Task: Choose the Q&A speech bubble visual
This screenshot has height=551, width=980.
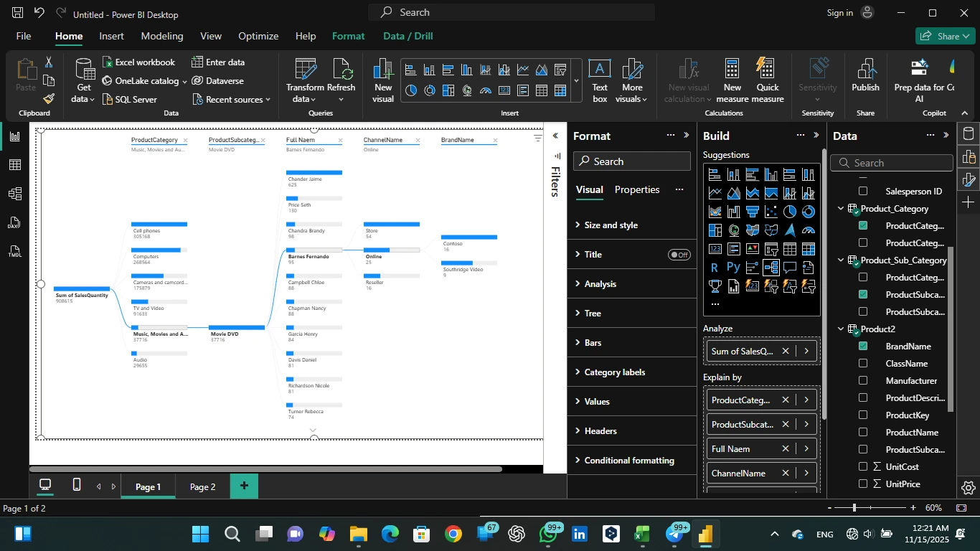Action: (790, 268)
